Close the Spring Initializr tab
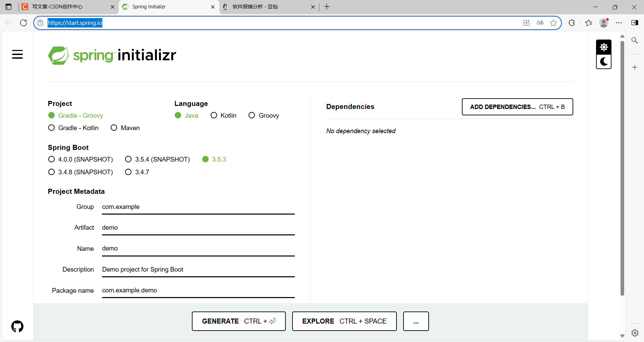The width and height of the screenshot is (644, 342). 213,7
